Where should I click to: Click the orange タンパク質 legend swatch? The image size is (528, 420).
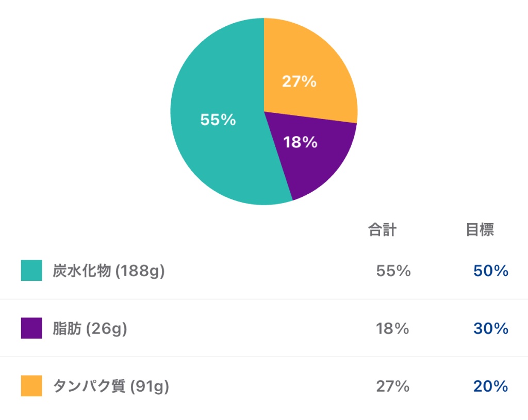click(x=31, y=386)
